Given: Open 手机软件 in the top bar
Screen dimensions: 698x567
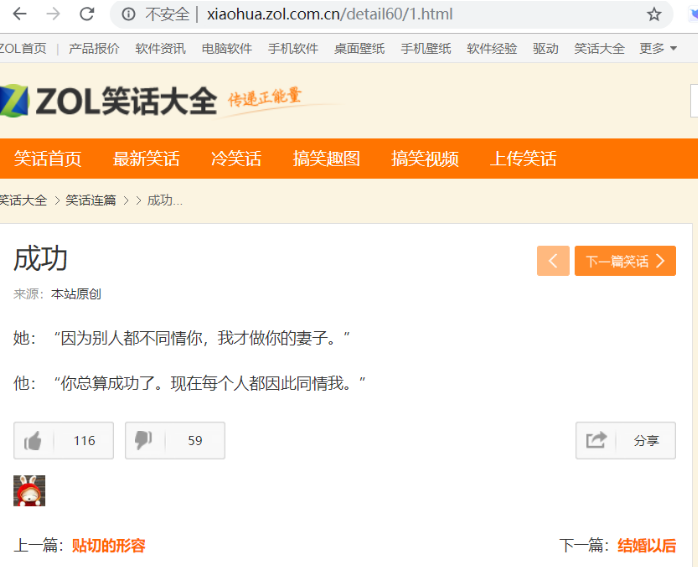Looking at the screenshot, I should [293, 49].
